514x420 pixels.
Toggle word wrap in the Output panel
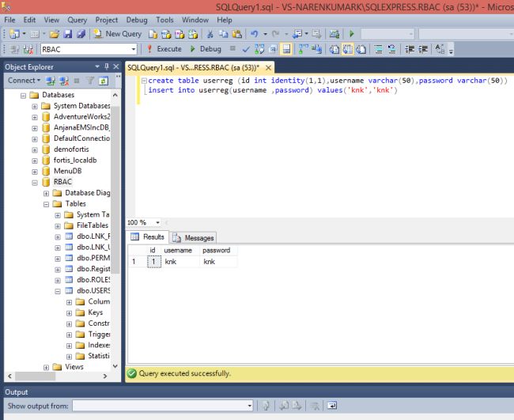(x=333, y=406)
